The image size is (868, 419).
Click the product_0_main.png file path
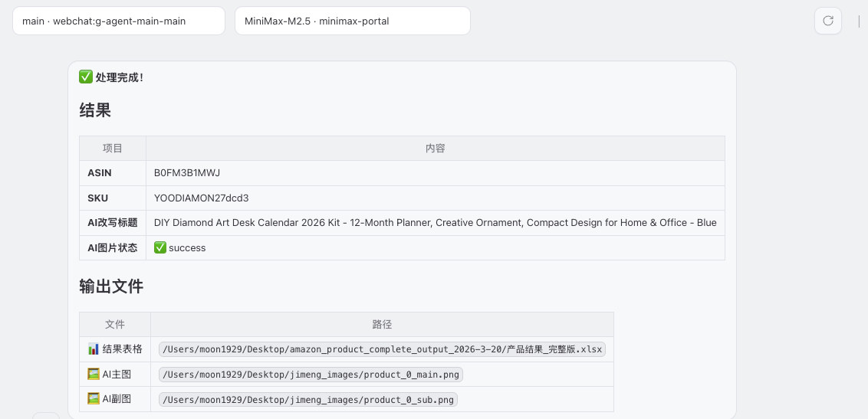pos(311,375)
